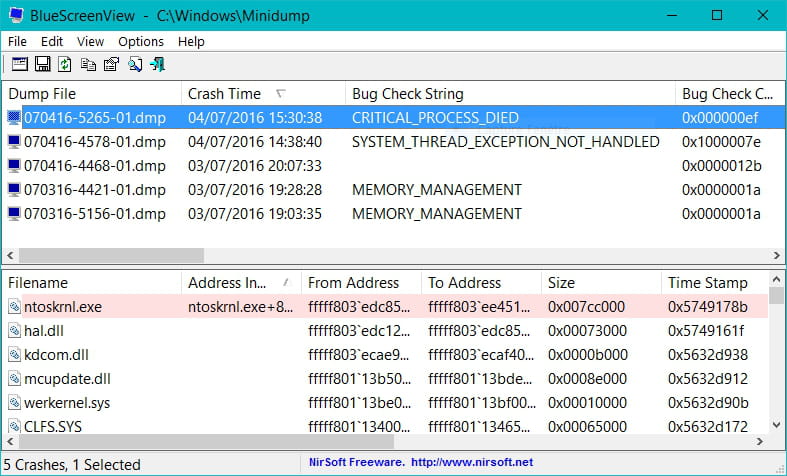The width and height of the screenshot is (787, 476).
Task: Click the Copy Selected Items icon
Action: pyautogui.click(x=88, y=65)
